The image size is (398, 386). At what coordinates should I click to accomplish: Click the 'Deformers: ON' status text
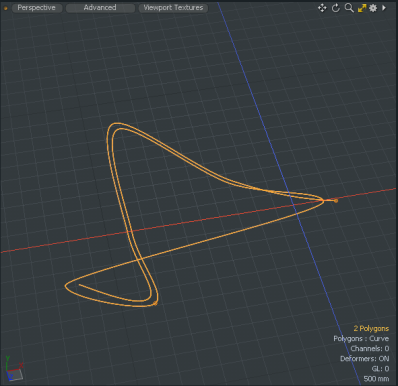(364, 359)
